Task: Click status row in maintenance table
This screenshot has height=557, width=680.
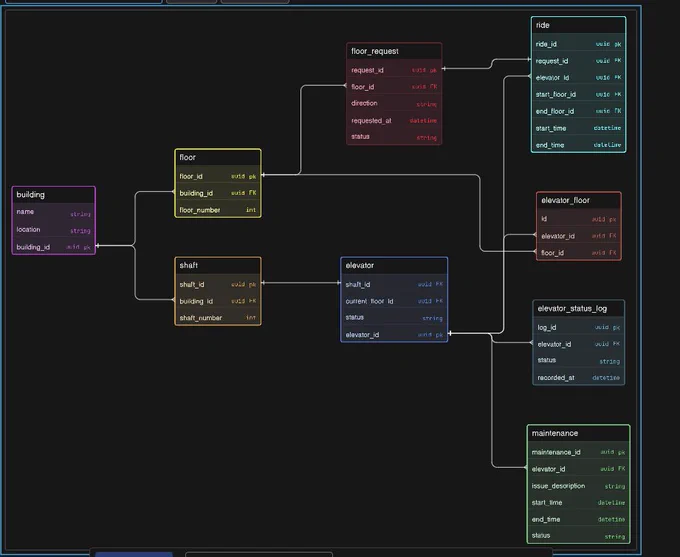Action: [x=579, y=536]
